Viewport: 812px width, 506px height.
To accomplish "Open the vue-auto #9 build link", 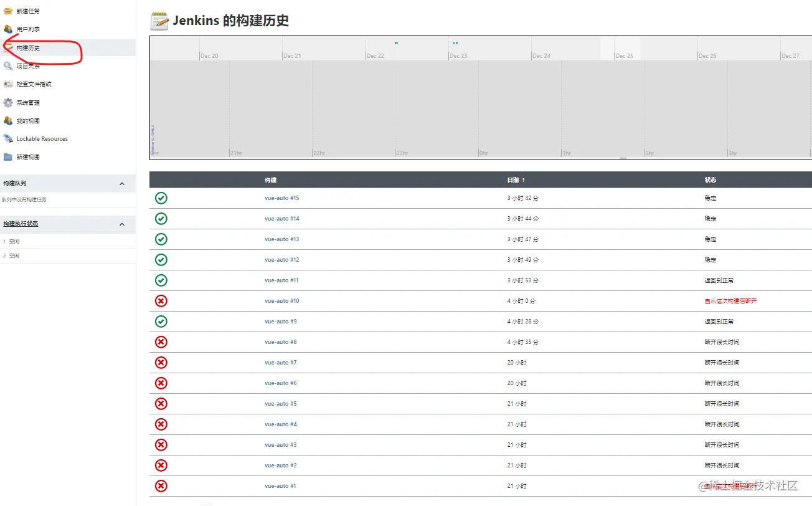I will click(x=281, y=322).
